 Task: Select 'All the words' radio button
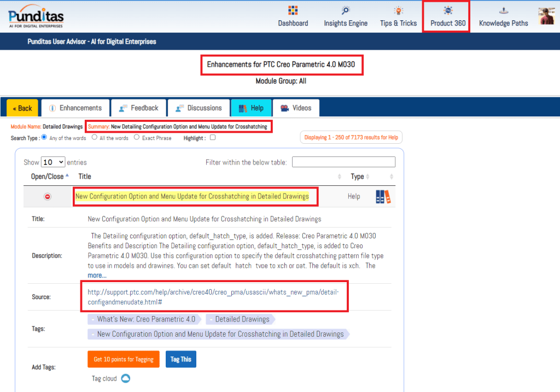pyautogui.click(x=95, y=138)
